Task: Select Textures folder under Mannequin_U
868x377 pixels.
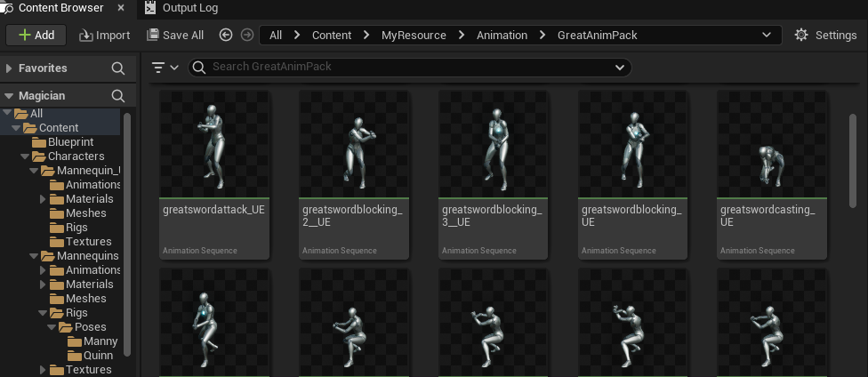Action: click(88, 241)
